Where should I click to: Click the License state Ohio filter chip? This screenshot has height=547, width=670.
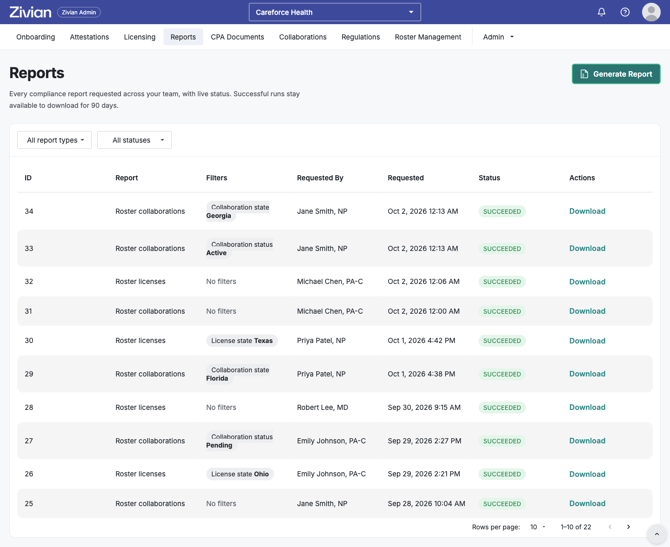240,474
